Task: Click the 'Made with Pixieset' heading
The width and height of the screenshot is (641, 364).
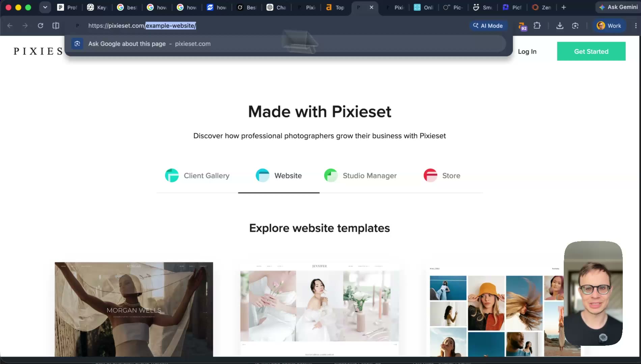Action: (x=319, y=112)
